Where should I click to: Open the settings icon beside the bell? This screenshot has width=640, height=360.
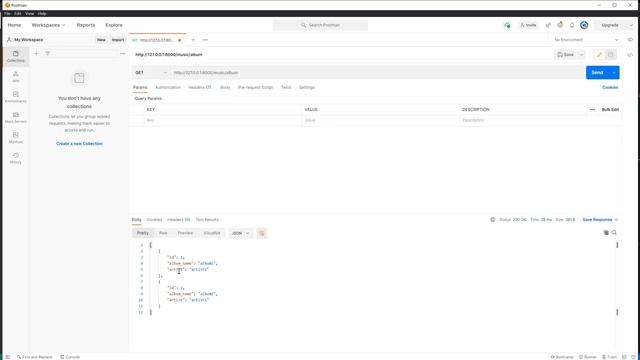click(560, 25)
